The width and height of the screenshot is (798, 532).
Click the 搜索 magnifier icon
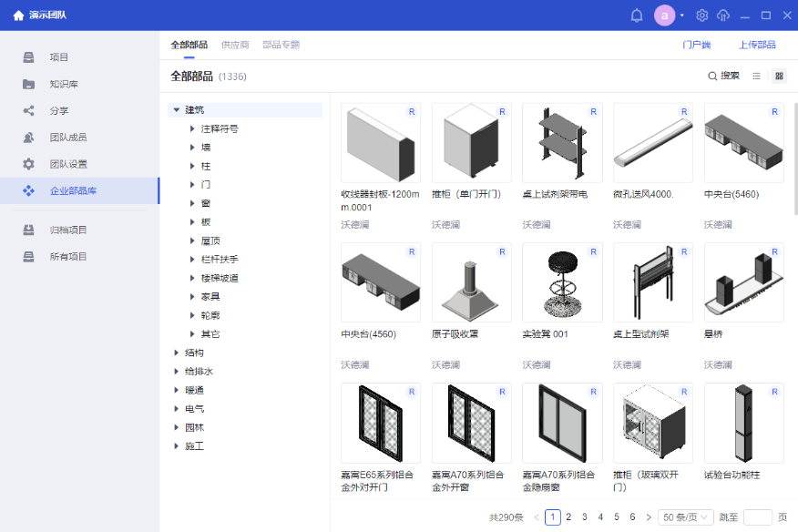tap(712, 76)
